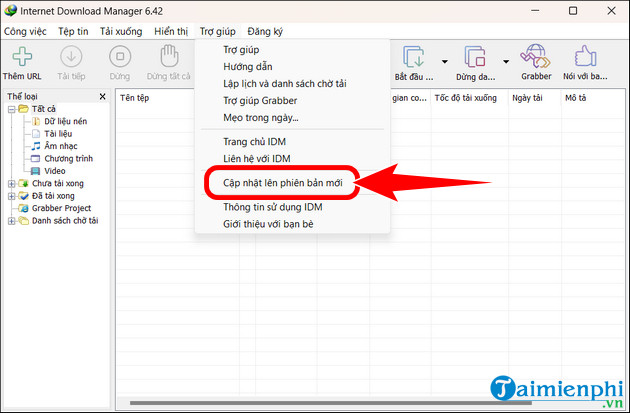Open the Tải xuống menu
The height and width of the screenshot is (413, 630).
121,31
